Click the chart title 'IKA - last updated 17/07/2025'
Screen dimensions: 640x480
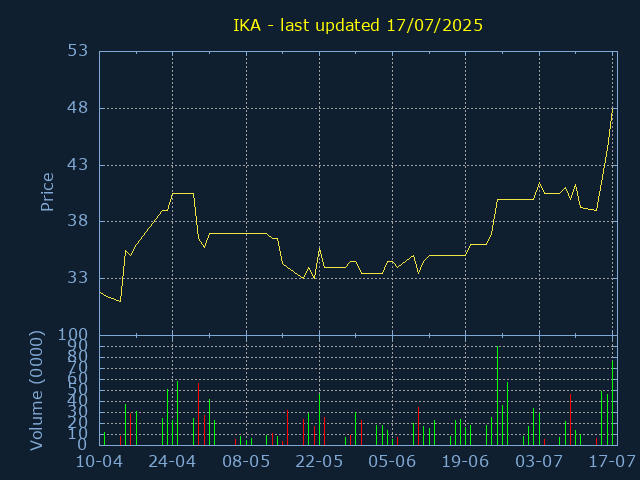point(358,25)
